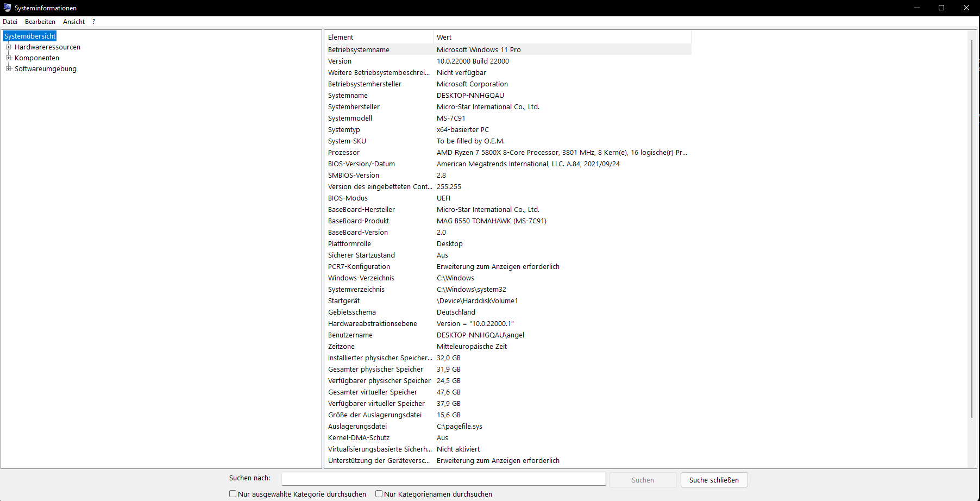Maximize the Systeminformationen window

(941, 8)
